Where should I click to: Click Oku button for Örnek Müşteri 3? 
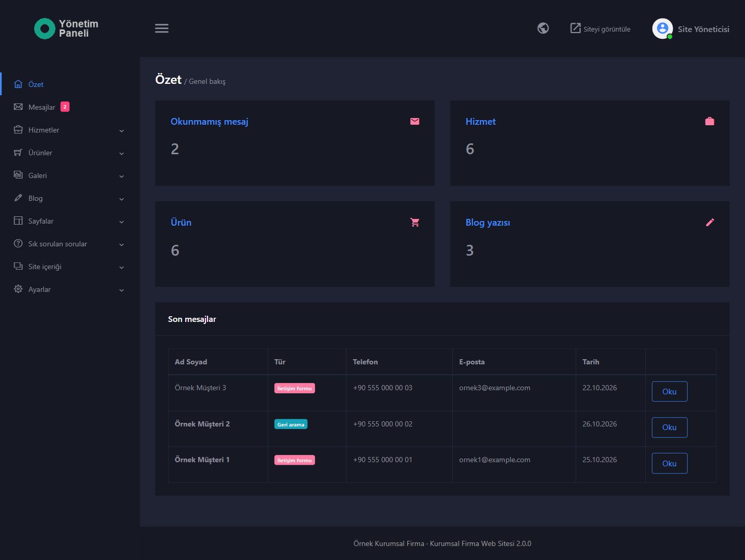(x=669, y=392)
